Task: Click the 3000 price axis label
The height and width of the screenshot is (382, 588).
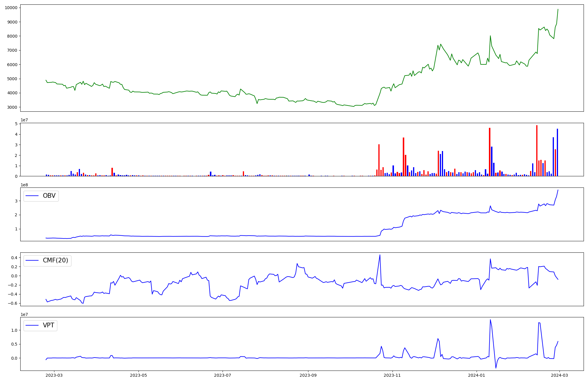Action: coord(12,107)
